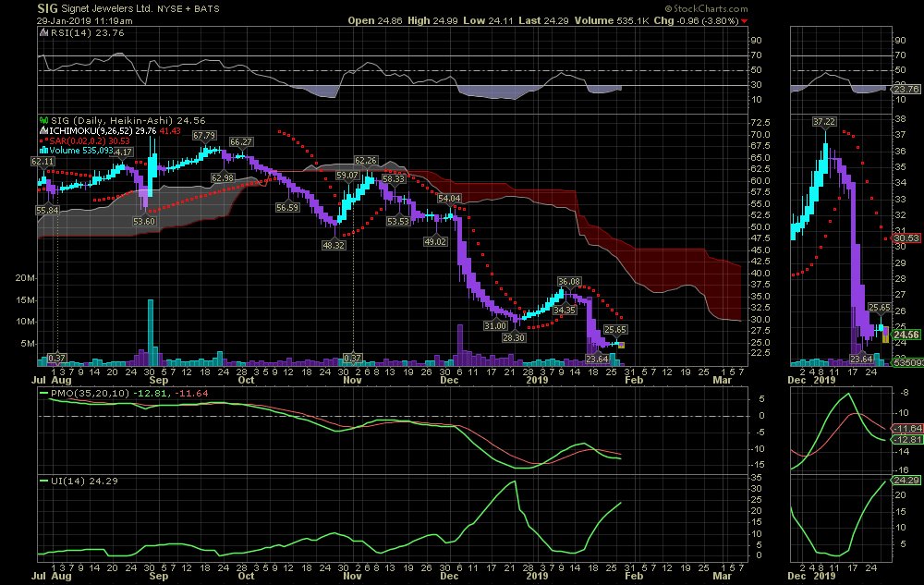Screen dimensions: 924x585
Task: Click the StockCharts.com attribution link
Action: (x=707, y=9)
